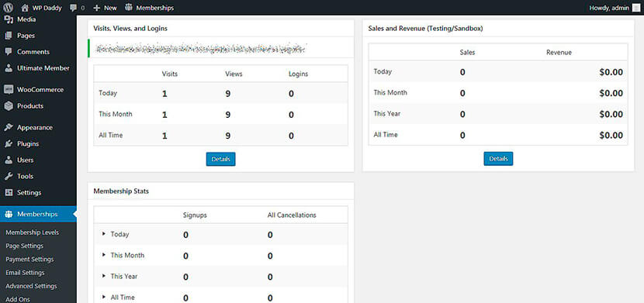This screenshot has height=303, width=644.
Task: Open the Plugins label in the sidebar
Action: point(28,144)
